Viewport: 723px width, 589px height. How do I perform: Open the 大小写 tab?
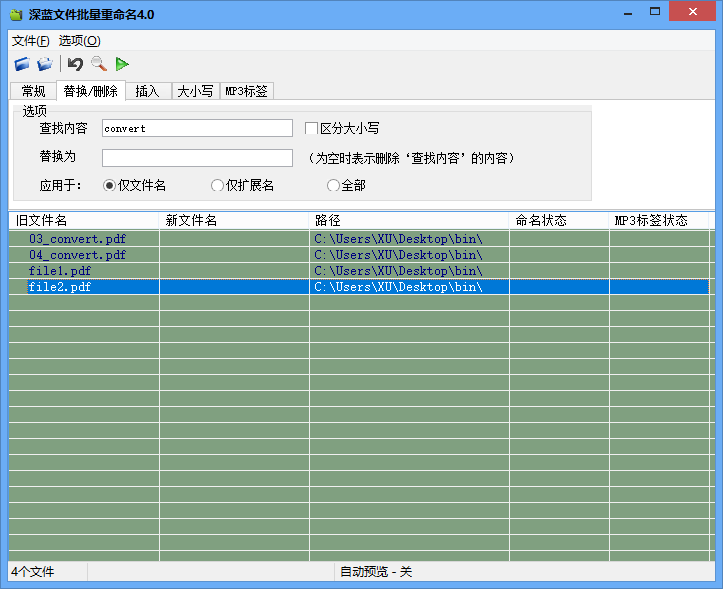(196, 91)
